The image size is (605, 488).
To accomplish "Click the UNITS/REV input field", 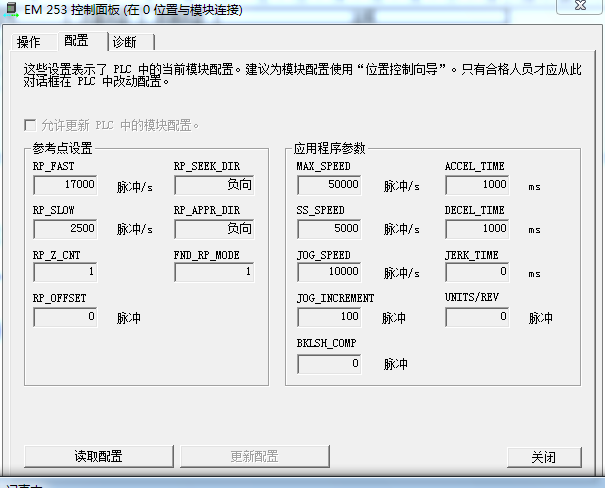I will pyautogui.click(x=478, y=317).
